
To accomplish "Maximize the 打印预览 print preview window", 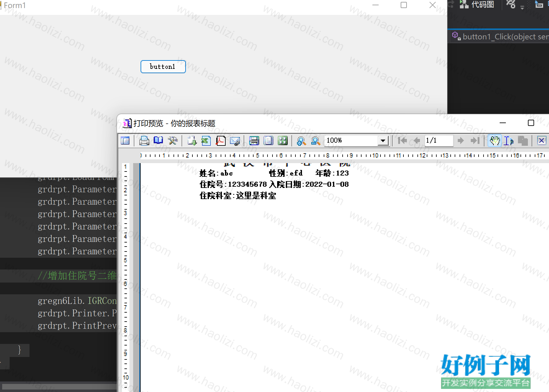I will (x=531, y=123).
